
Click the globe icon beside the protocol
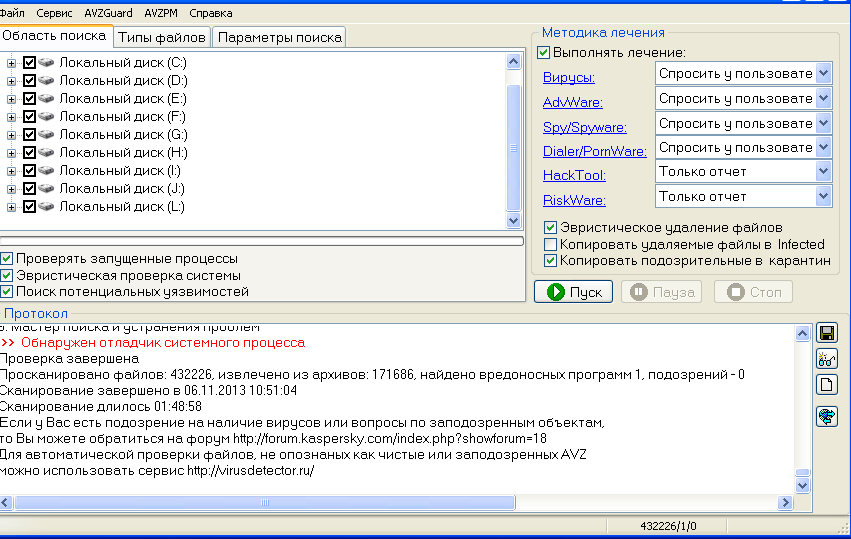click(x=827, y=416)
